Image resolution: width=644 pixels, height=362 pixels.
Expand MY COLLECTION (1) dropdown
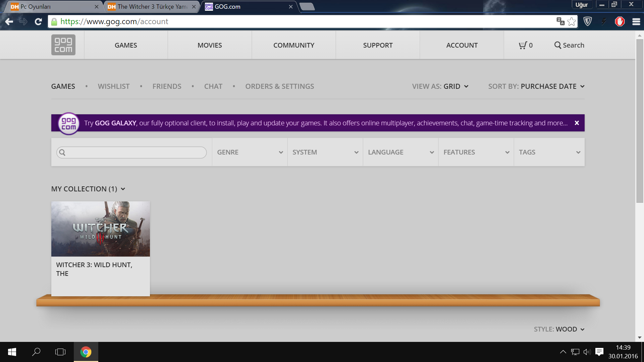(x=88, y=189)
